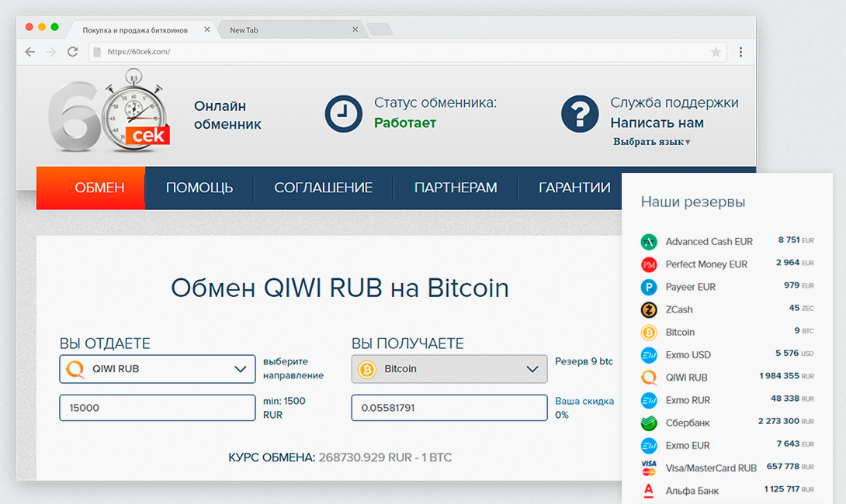This screenshot has height=504, width=846.
Task: Click the Резерв 9 btc text
Action: click(x=584, y=361)
